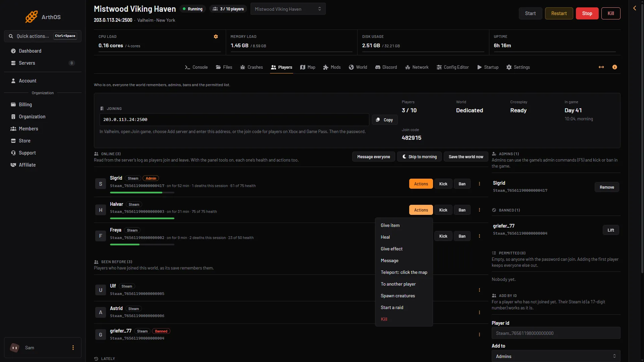Focus the Player id input field

pyautogui.click(x=556, y=333)
